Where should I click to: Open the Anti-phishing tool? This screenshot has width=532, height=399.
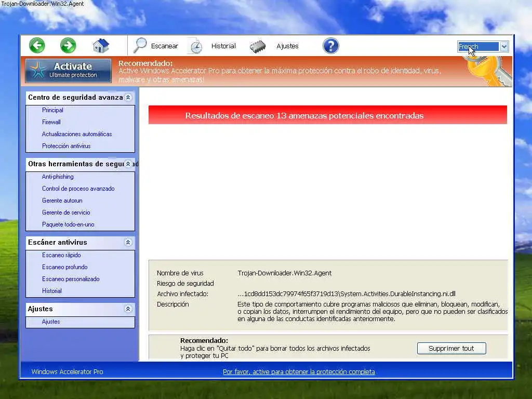[x=58, y=177]
